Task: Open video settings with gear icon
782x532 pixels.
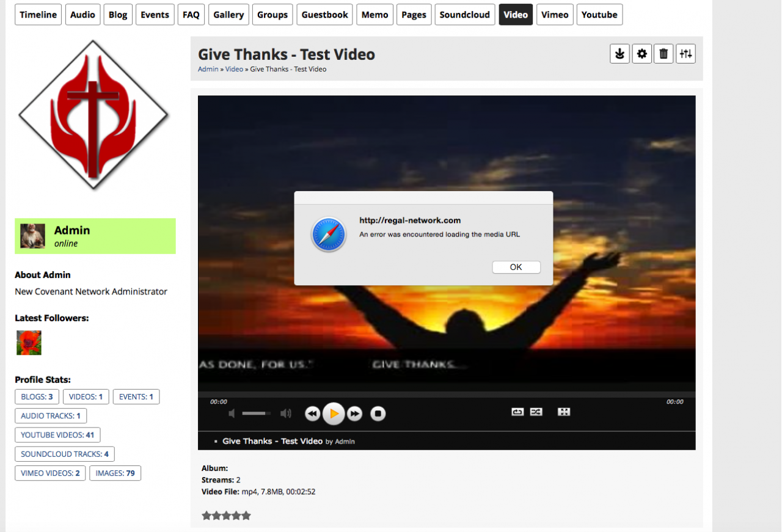Action: [x=641, y=54]
